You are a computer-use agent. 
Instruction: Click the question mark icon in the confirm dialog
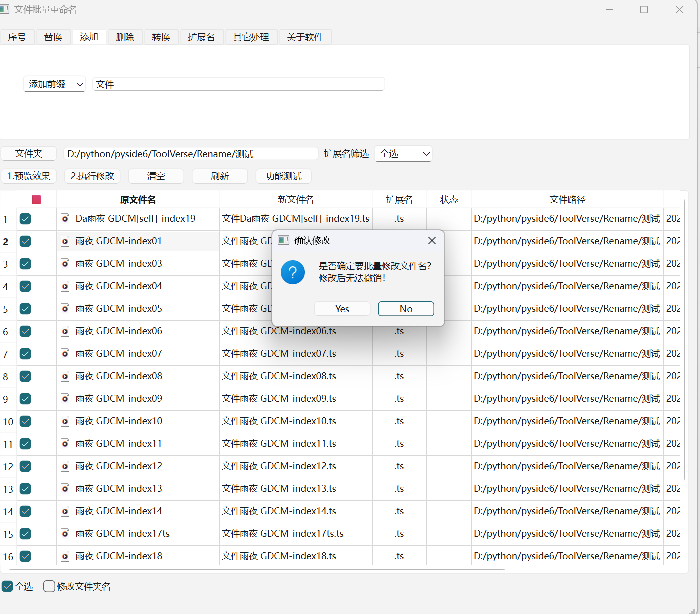(x=293, y=272)
